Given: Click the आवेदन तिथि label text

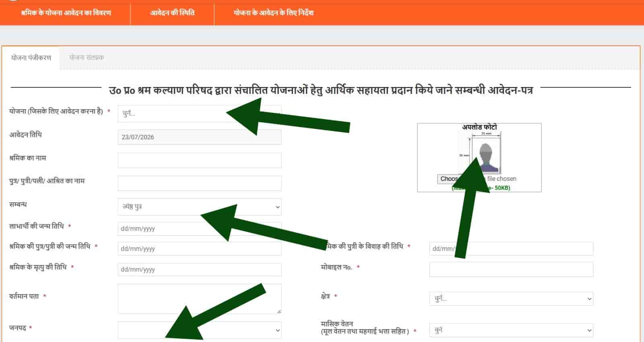Looking at the screenshot, I should coord(25,135).
